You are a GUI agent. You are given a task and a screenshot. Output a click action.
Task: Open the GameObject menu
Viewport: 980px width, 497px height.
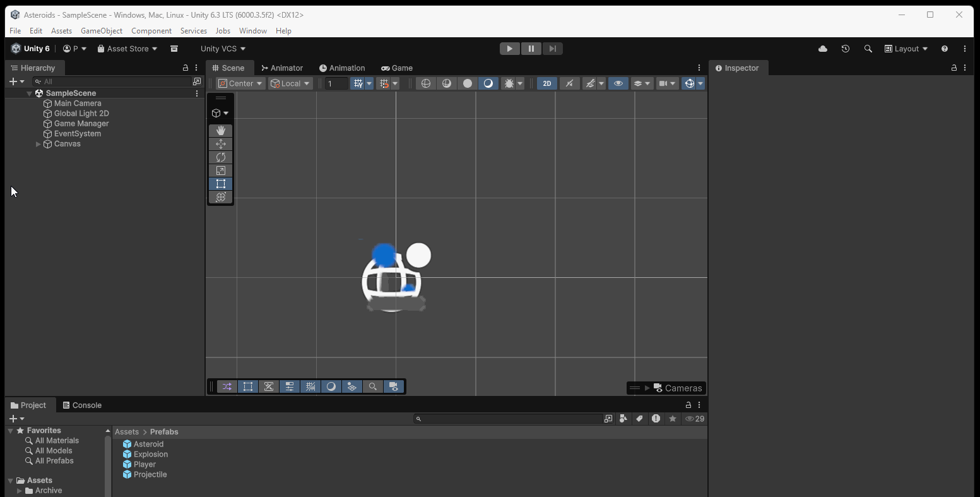pyautogui.click(x=102, y=30)
